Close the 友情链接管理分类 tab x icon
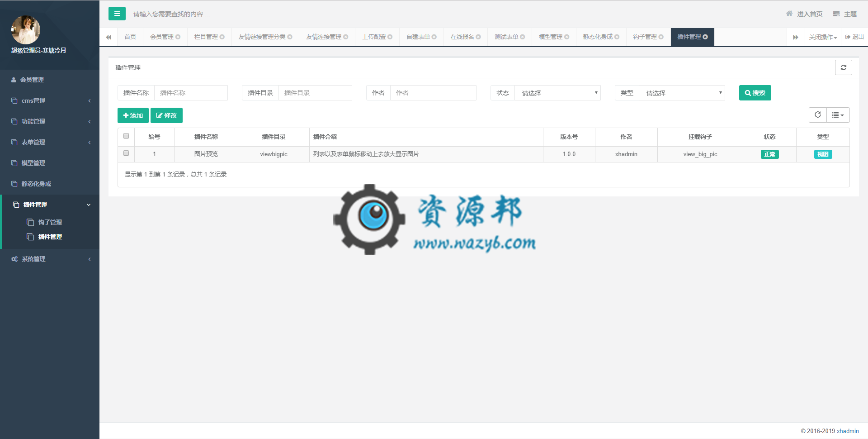 point(290,37)
